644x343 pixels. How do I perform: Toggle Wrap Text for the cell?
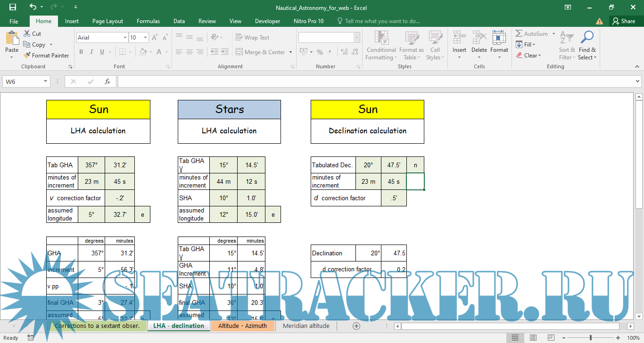pyautogui.click(x=253, y=38)
